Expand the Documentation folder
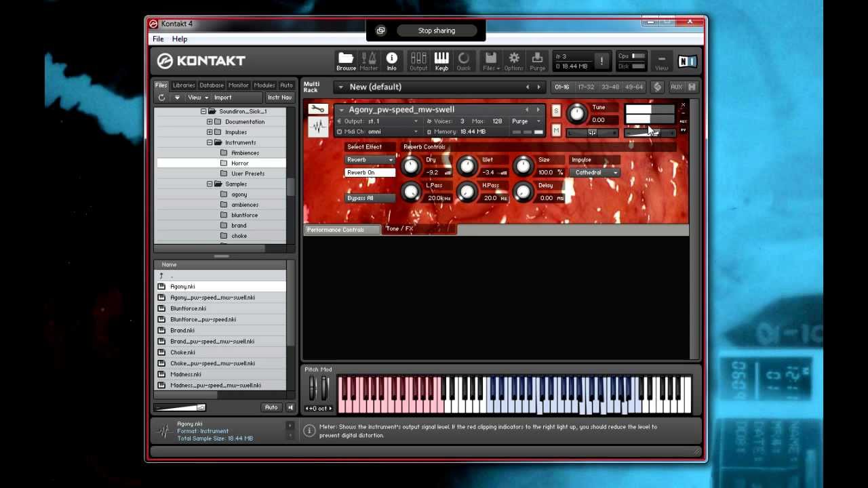868x488 pixels. tap(210, 122)
